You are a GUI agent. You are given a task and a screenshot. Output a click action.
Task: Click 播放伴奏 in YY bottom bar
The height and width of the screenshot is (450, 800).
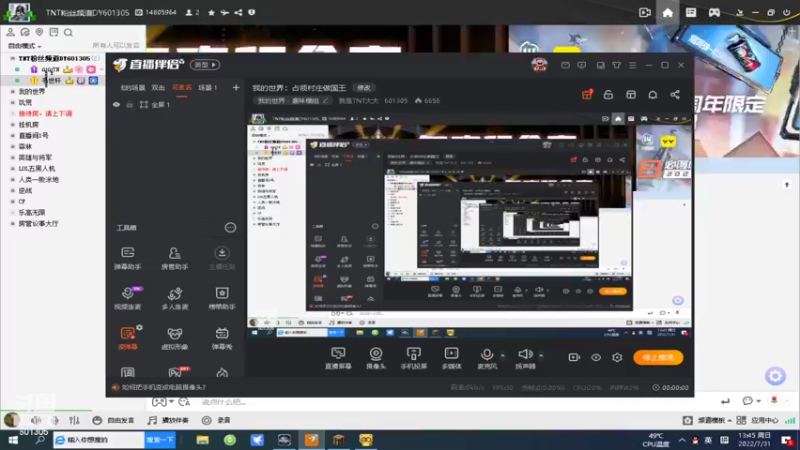coord(168,420)
